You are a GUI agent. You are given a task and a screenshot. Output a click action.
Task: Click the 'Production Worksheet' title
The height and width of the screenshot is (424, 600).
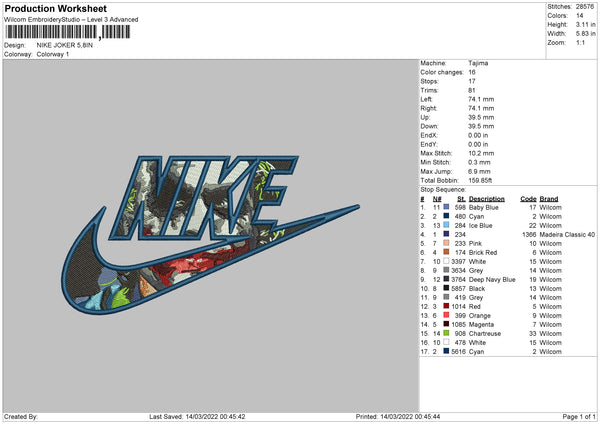56,8
